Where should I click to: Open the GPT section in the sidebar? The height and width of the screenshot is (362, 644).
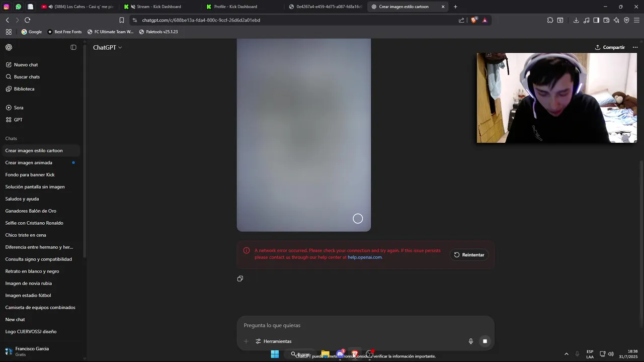(x=40, y=120)
